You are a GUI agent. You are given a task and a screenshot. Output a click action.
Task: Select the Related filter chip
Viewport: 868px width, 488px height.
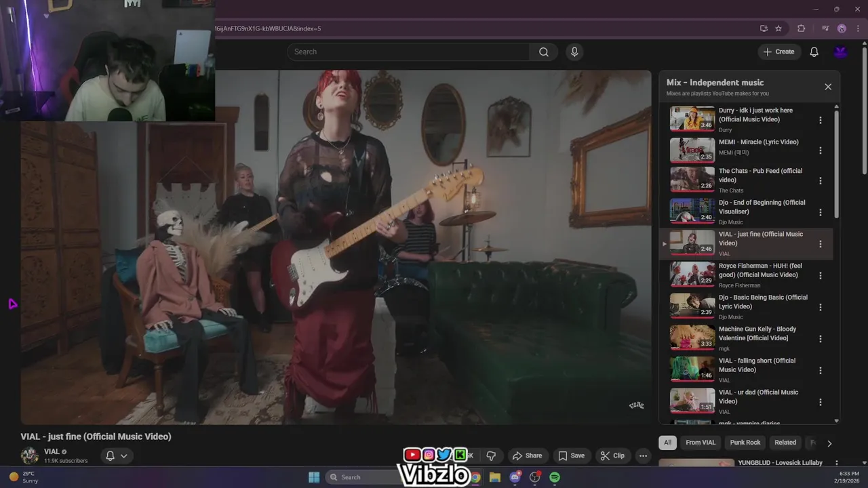pos(785,443)
